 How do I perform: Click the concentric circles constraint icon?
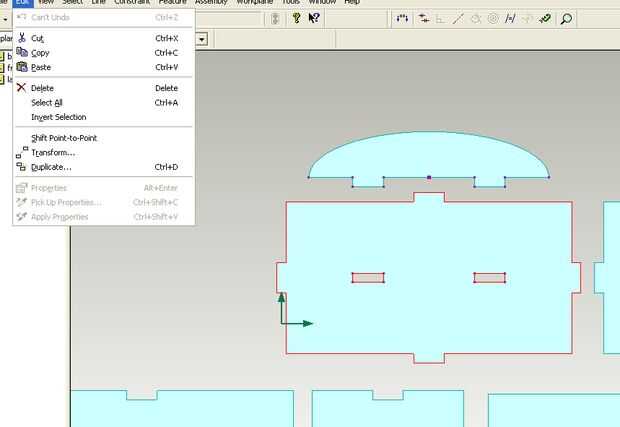tap(493, 19)
